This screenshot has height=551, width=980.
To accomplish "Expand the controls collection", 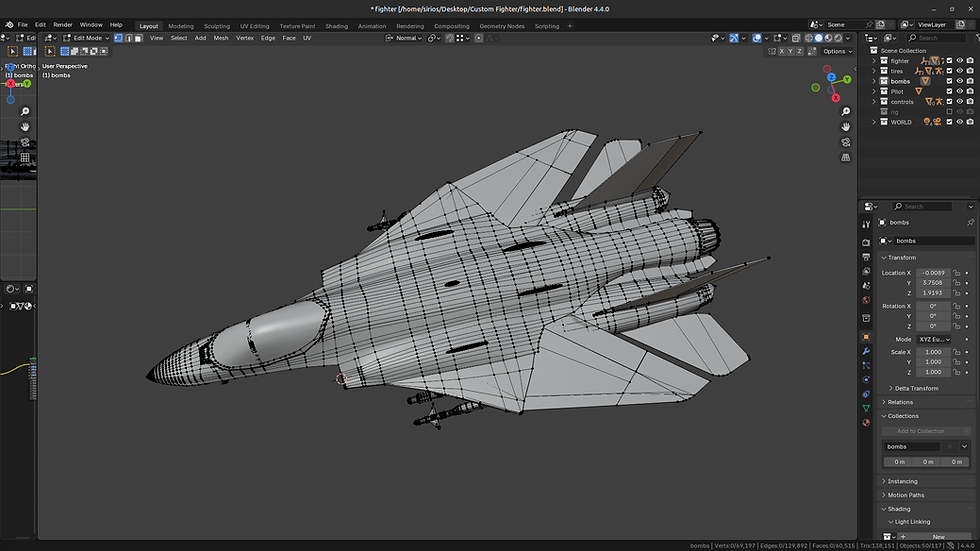I will (x=874, y=101).
